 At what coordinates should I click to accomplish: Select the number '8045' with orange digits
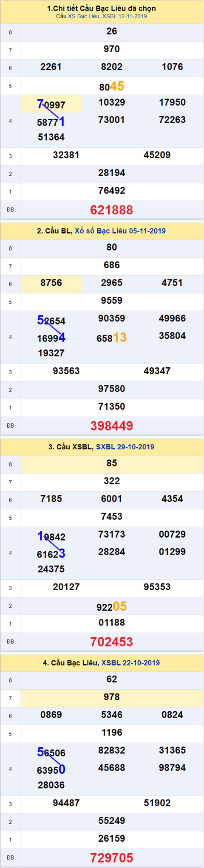112,87
